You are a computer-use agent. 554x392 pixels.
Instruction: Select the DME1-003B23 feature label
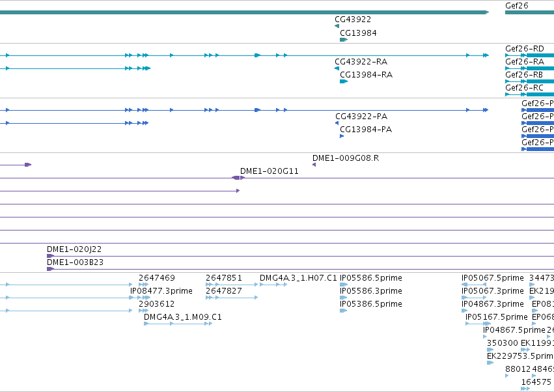coord(75,262)
